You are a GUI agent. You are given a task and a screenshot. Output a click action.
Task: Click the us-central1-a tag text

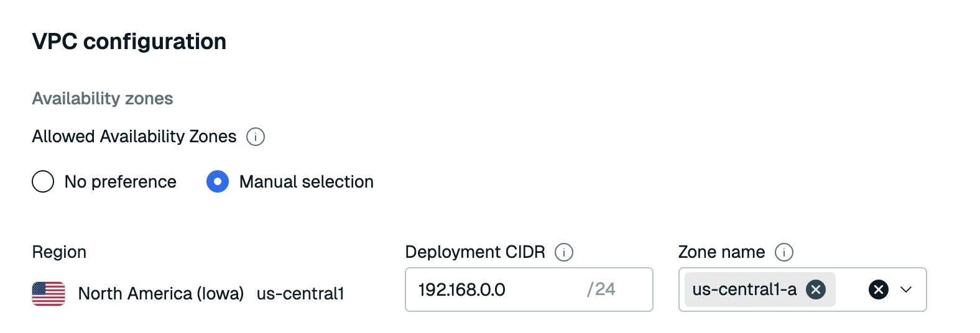[x=744, y=290]
